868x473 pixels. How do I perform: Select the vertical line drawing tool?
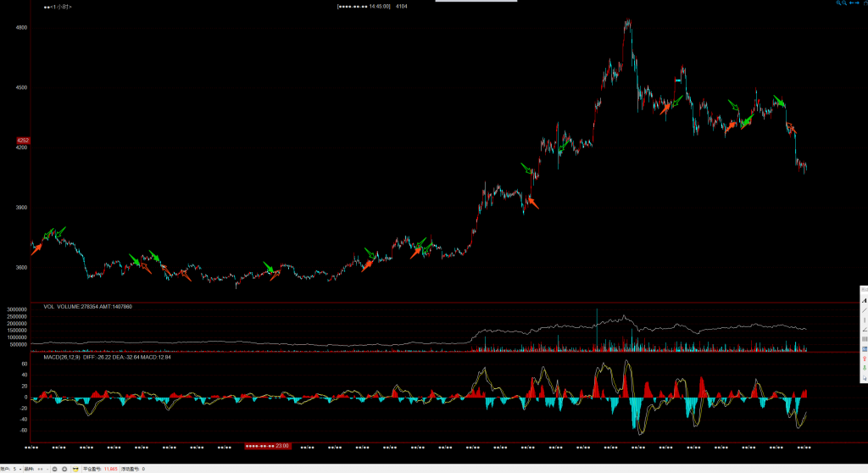864,320
